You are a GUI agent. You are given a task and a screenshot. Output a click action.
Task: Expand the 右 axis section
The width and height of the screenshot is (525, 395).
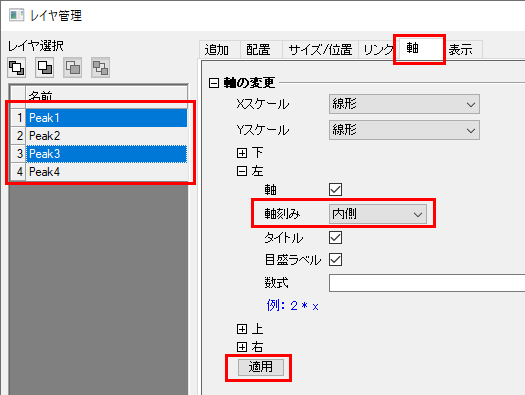pos(241,347)
